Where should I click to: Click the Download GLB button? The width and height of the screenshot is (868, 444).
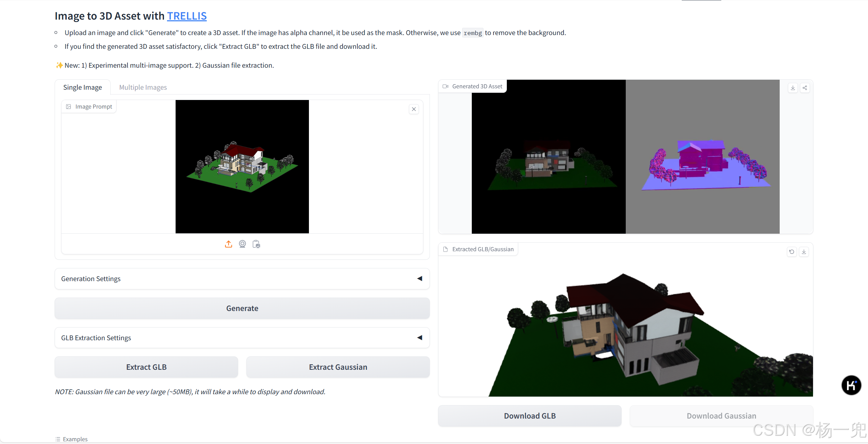point(530,416)
